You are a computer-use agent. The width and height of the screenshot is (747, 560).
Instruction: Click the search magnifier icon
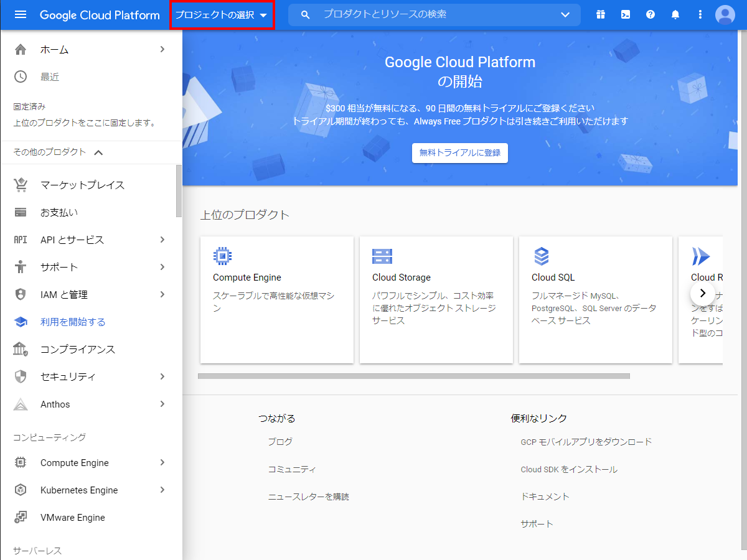point(305,14)
